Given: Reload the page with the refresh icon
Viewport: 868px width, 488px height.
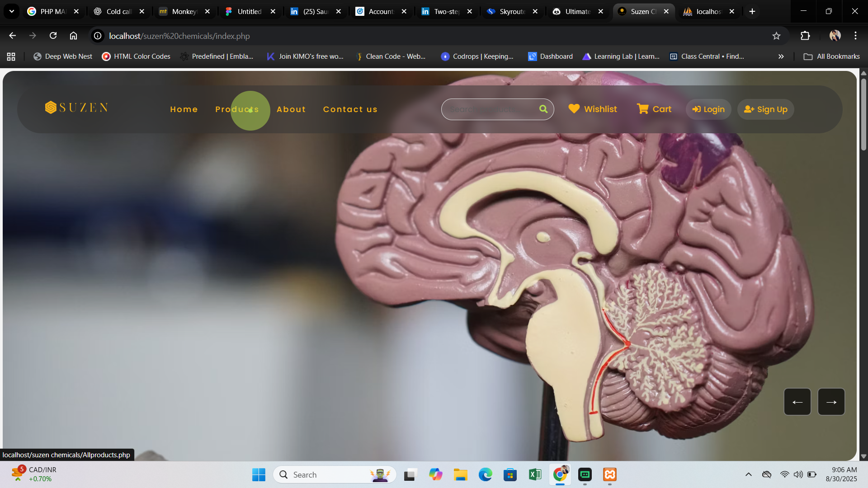Looking at the screenshot, I should pos(53,36).
